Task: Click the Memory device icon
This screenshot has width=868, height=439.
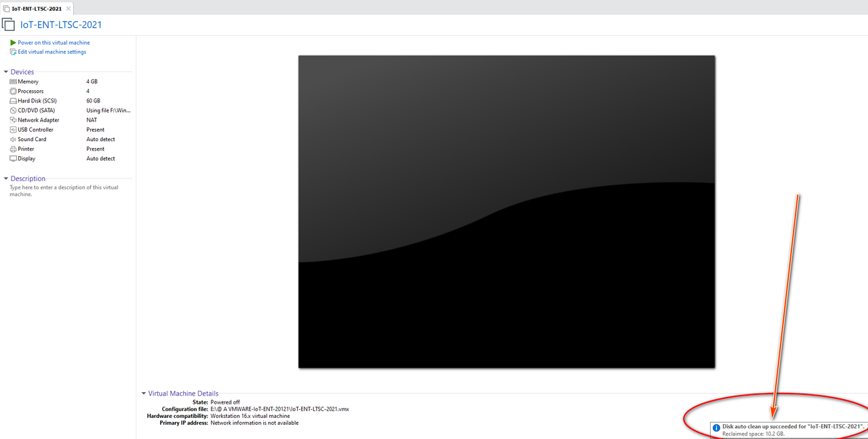Action: 13,81
